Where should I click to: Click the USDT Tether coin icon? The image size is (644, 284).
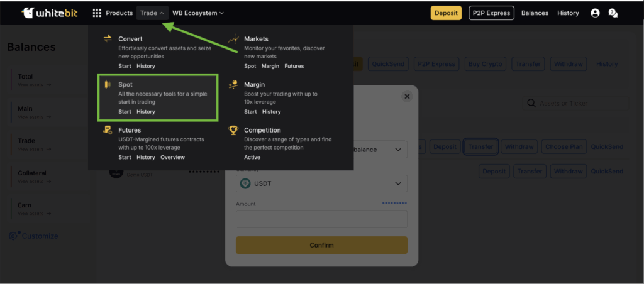tap(245, 183)
